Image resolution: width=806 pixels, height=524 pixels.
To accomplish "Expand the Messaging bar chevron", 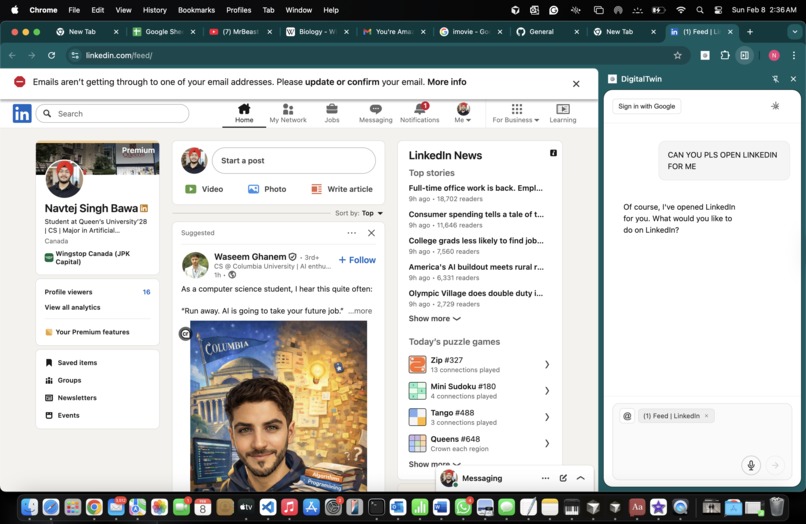I will click(580, 478).
